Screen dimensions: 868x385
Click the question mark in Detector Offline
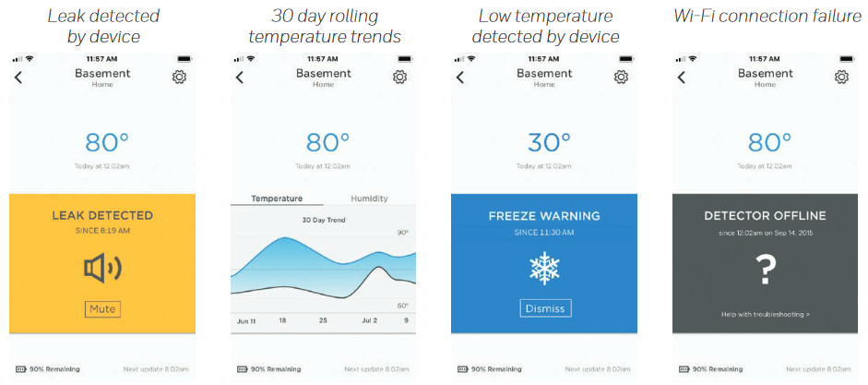click(765, 271)
